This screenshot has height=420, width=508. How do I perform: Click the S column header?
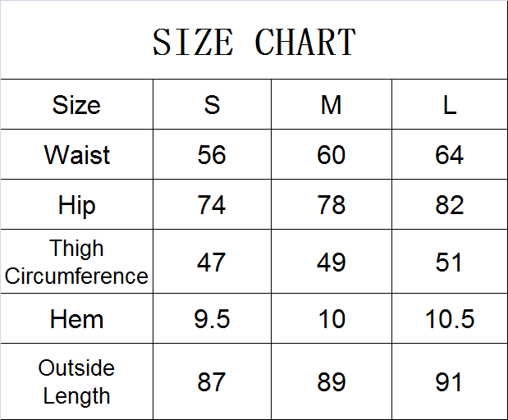click(212, 105)
